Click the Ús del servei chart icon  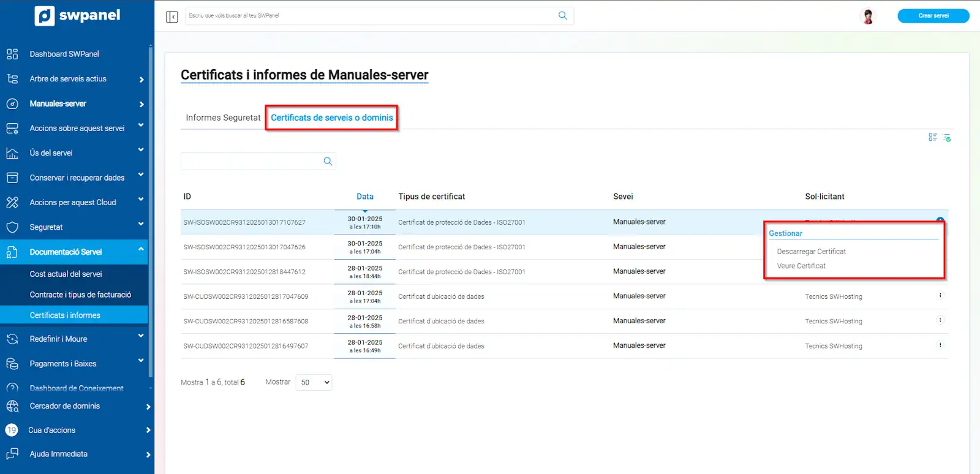[12, 153]
